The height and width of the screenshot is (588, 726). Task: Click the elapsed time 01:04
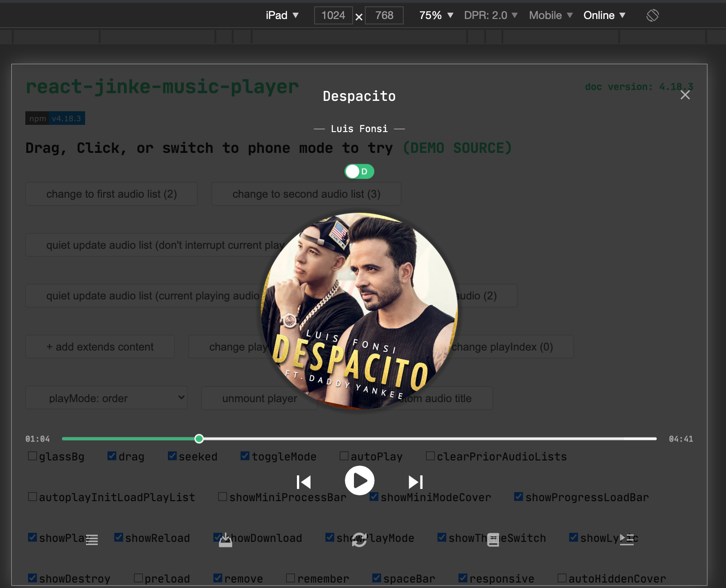(x=38, y=439)
